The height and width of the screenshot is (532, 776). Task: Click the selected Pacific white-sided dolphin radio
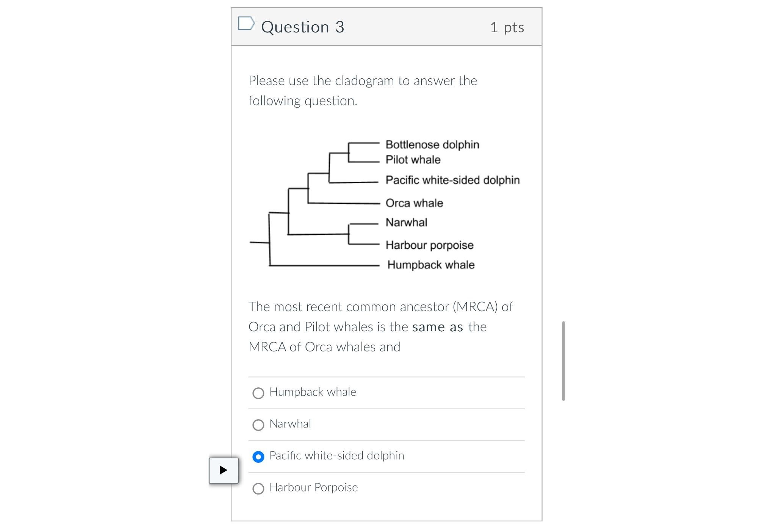click(258, 457)
